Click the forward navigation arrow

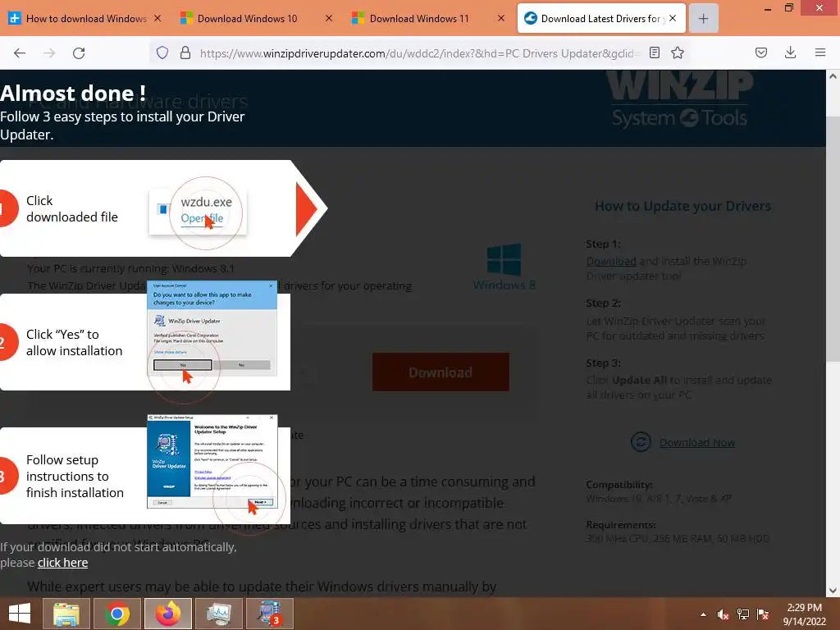click(x=49, y=52)
